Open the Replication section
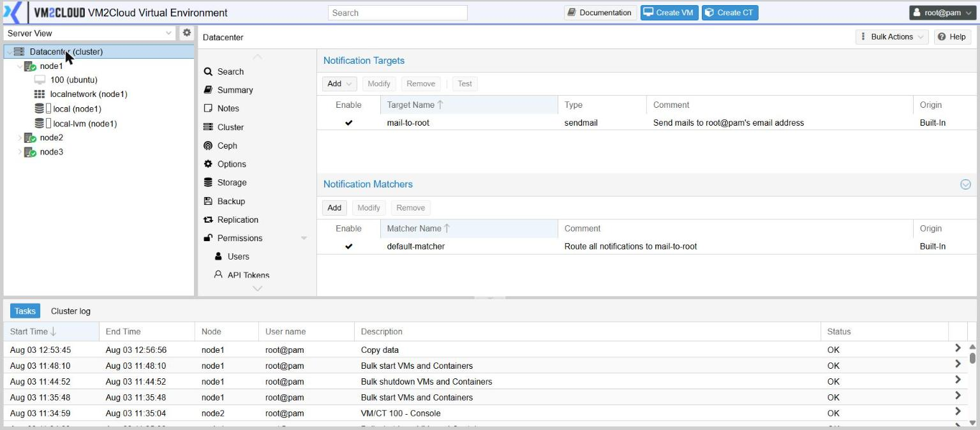Image resolution: width=980 pixels, height=430 pixels. (x=230, y=219)
